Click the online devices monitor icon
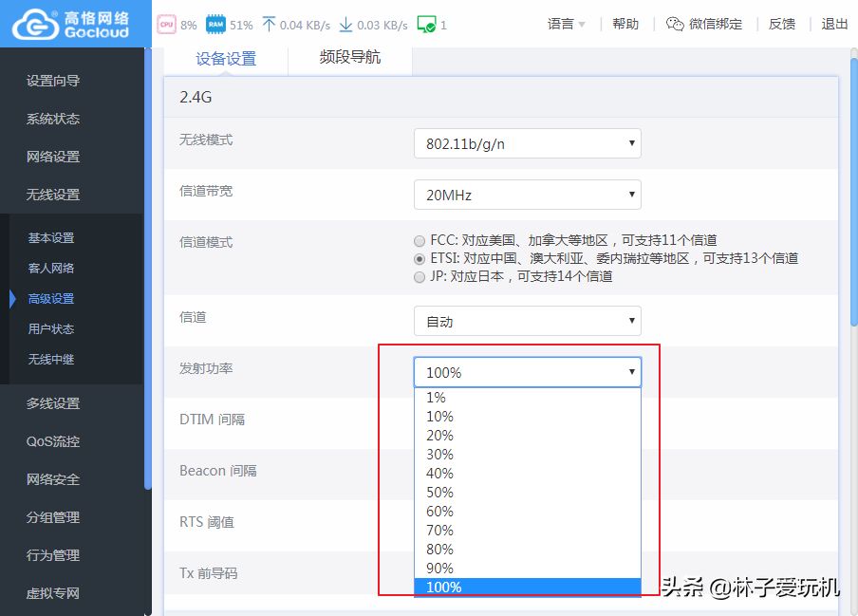 pos(426,25)
